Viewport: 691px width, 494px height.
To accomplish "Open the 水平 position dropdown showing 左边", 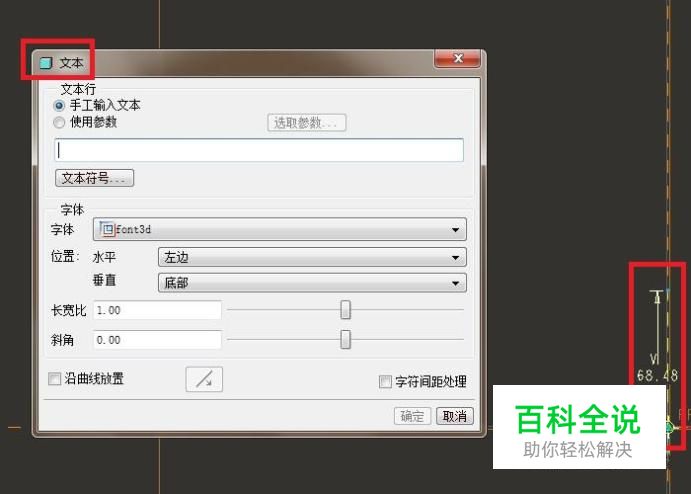I will [312, 257].
